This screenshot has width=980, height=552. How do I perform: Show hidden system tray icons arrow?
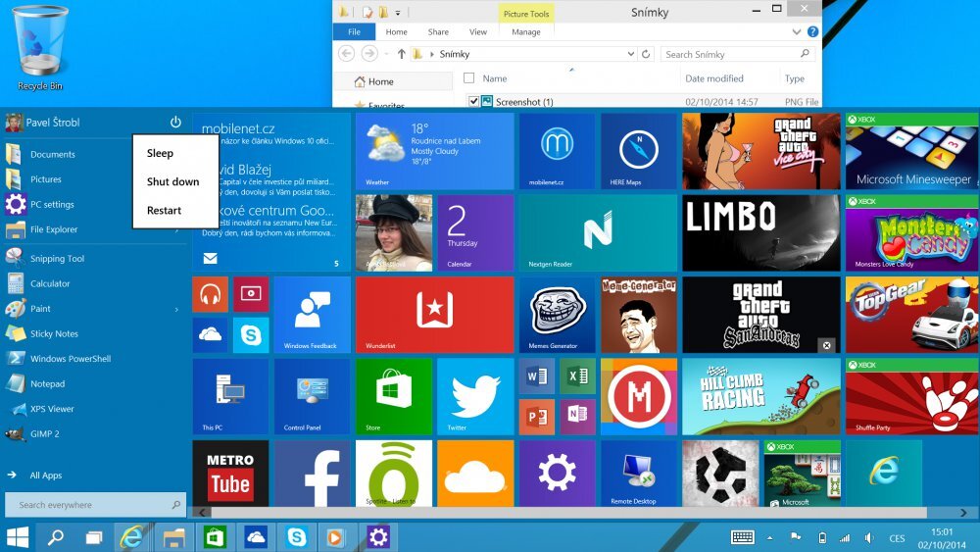(769, 537)
